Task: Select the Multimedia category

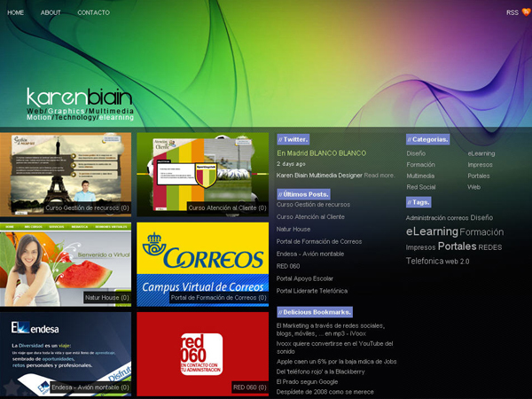Action: click(x=420, y=176)
